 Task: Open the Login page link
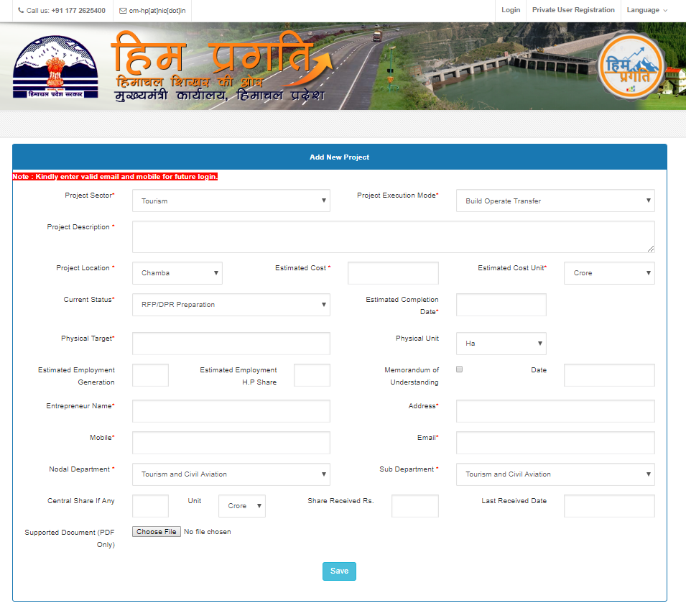(x=511, y=10)
